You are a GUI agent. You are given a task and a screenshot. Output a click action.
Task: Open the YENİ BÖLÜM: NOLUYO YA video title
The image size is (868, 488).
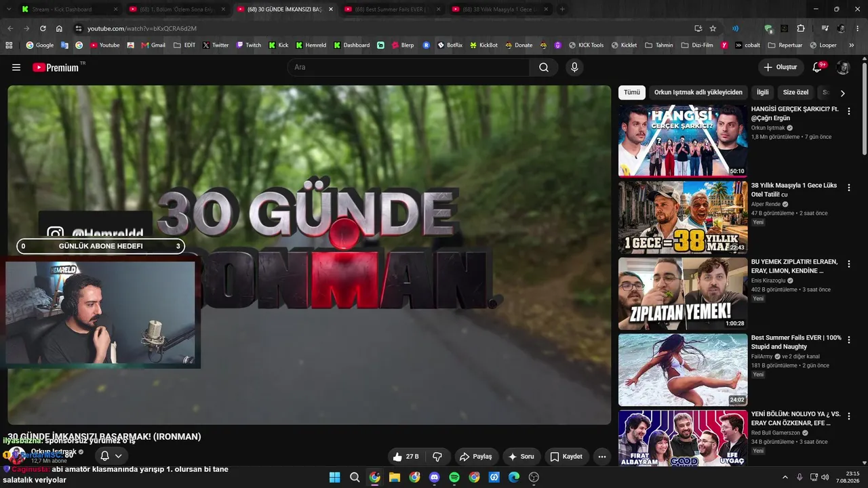point(795,418)
